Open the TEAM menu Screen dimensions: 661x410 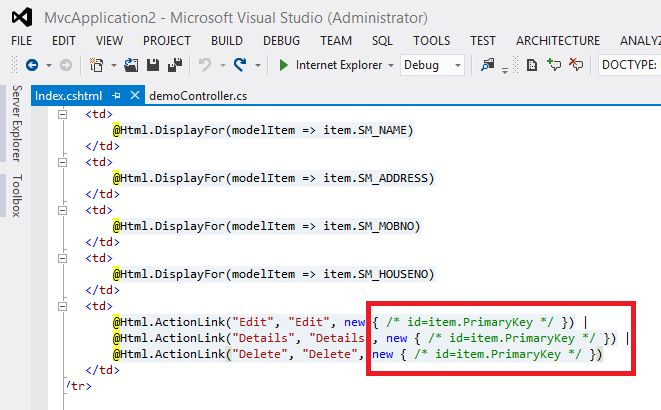click(x=336, y=40)
